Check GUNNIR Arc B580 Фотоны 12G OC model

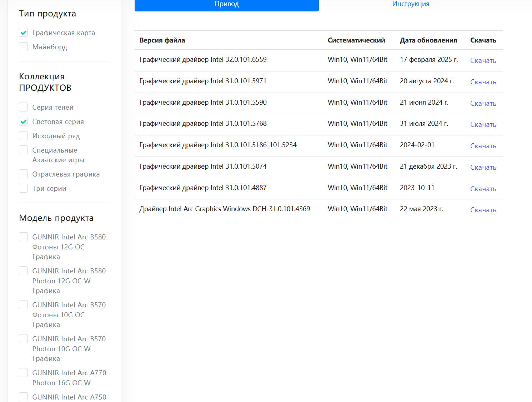coord(24,237)
